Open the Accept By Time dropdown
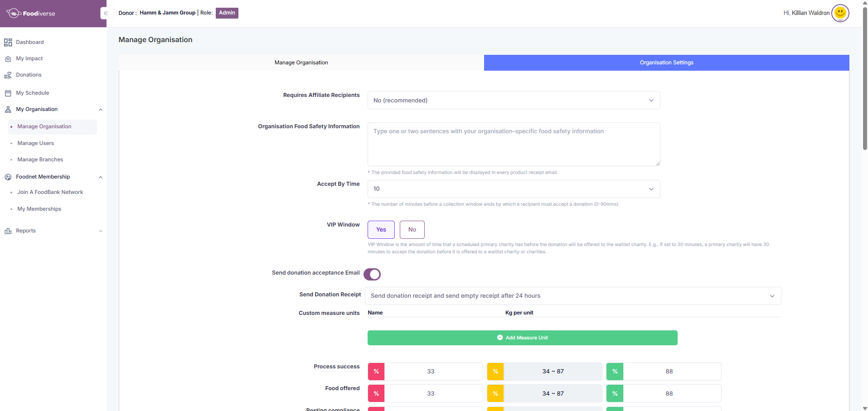Screen dimensions: 868x411 (513, 189)
